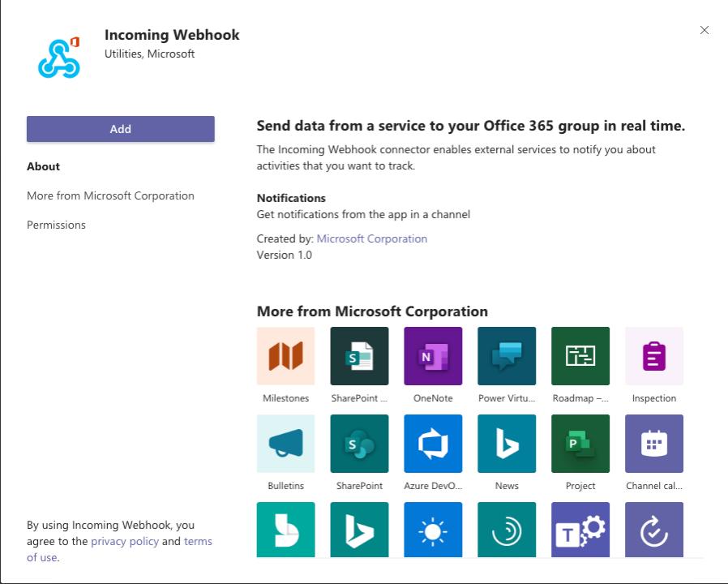
Task: View the Permissions section
Action: [x=56, y=225]
